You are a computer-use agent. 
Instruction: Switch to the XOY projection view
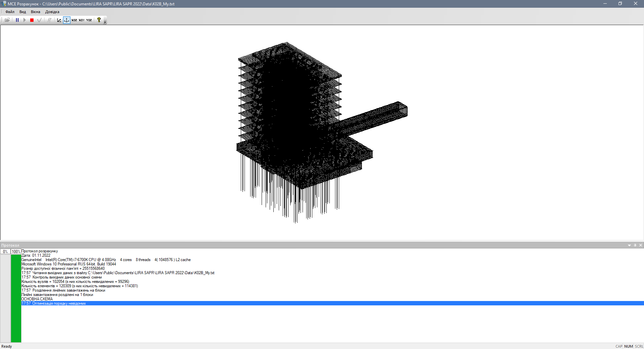point(82,20)
